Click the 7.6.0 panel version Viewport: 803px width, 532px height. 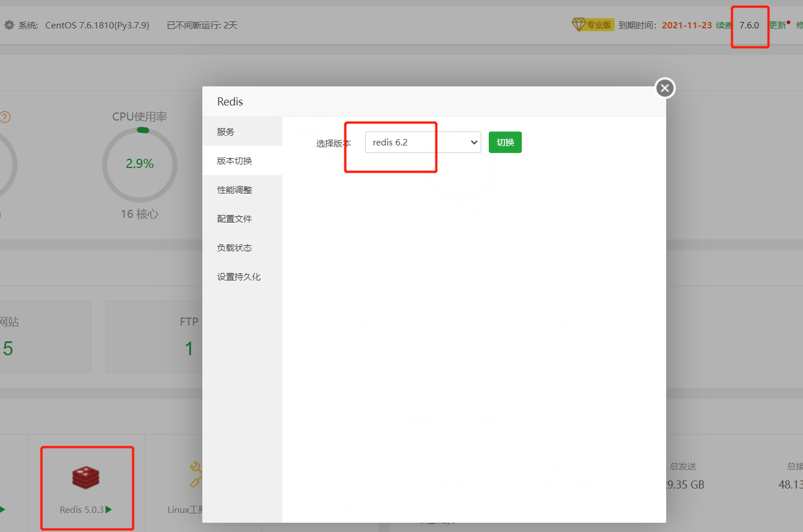click(749, 25)
